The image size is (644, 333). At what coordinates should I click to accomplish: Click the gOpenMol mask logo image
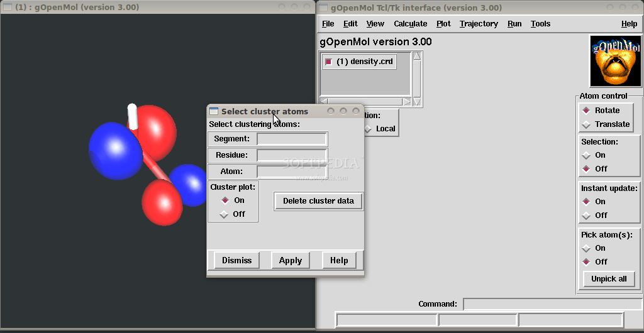coord(615,61)
